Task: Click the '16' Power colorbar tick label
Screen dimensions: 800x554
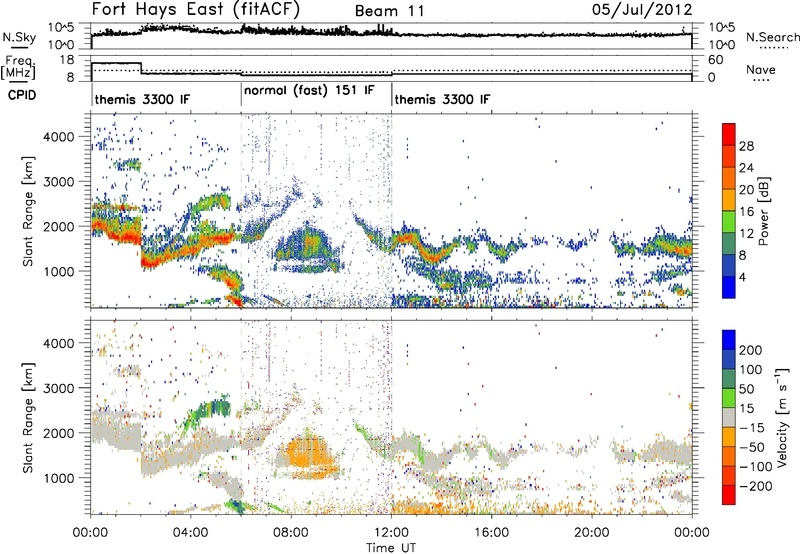Action: tap(746, 212)
